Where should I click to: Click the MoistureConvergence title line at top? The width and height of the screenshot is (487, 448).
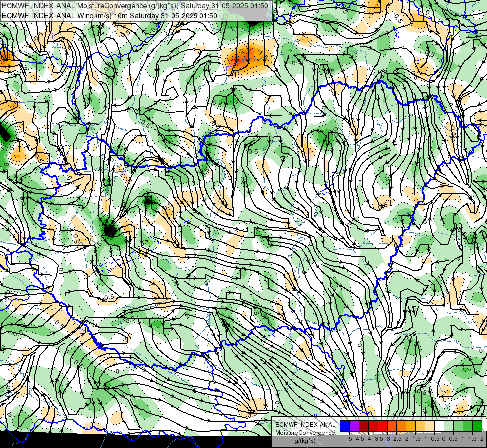[x=135, y=5]
